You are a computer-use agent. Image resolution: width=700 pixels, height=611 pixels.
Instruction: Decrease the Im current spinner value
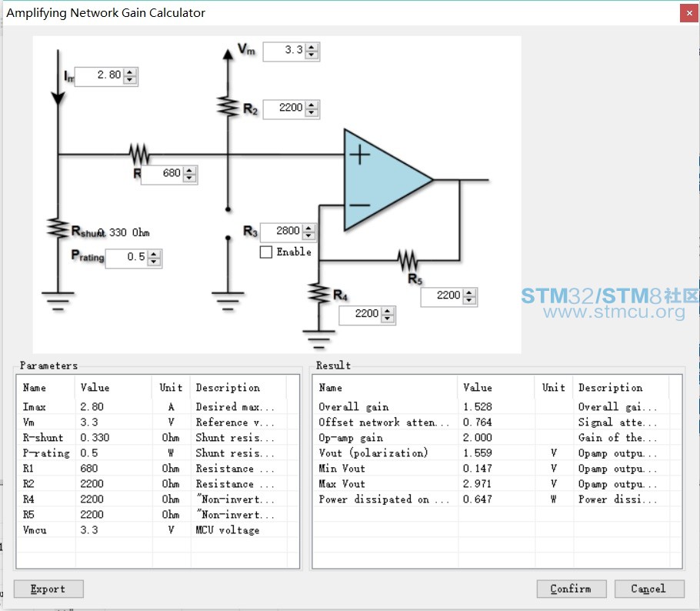point(129,80)
